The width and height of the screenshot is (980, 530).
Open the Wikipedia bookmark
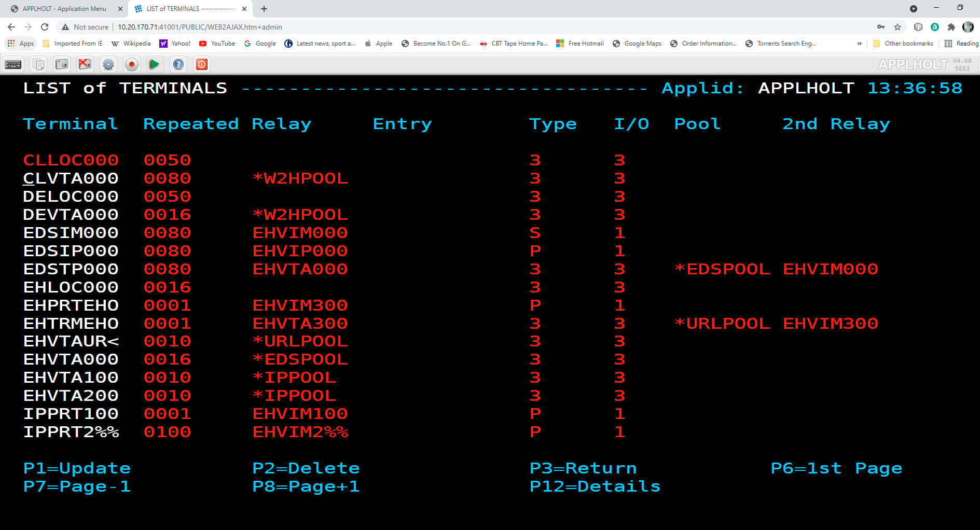[x=131, y=44]
